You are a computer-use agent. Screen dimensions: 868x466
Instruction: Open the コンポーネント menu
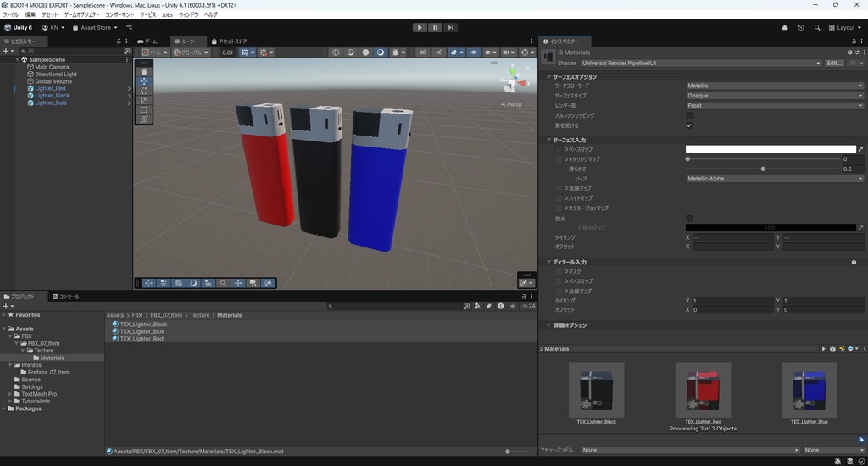pyautogui.click(x=120, y=14)
